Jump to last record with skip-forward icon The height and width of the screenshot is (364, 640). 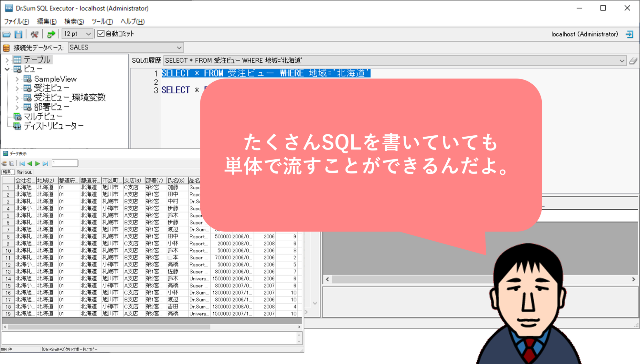point(45,163)
